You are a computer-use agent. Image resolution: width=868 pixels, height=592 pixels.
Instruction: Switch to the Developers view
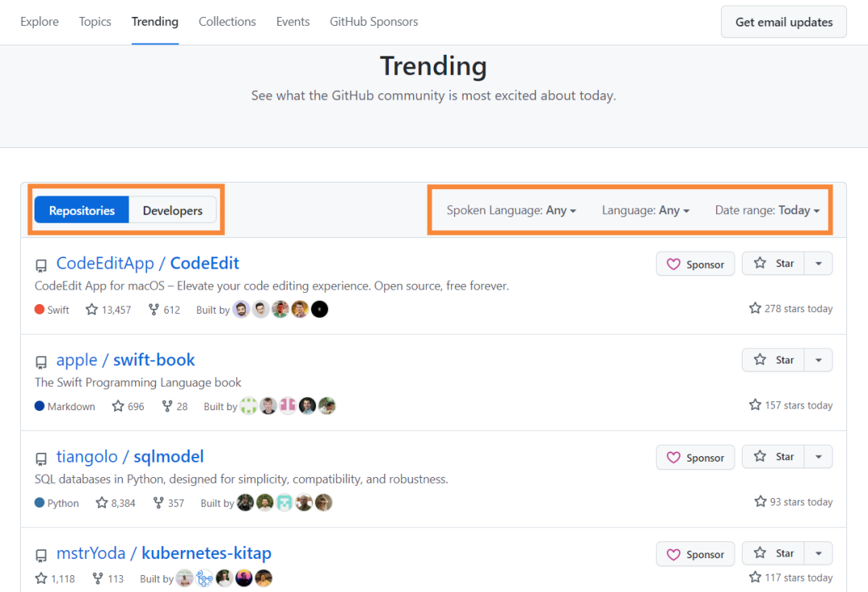tap(172, 210)
